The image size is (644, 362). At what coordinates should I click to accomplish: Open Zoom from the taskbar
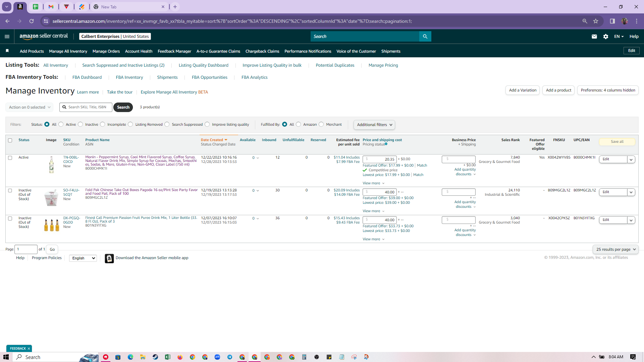pos(217,357)
